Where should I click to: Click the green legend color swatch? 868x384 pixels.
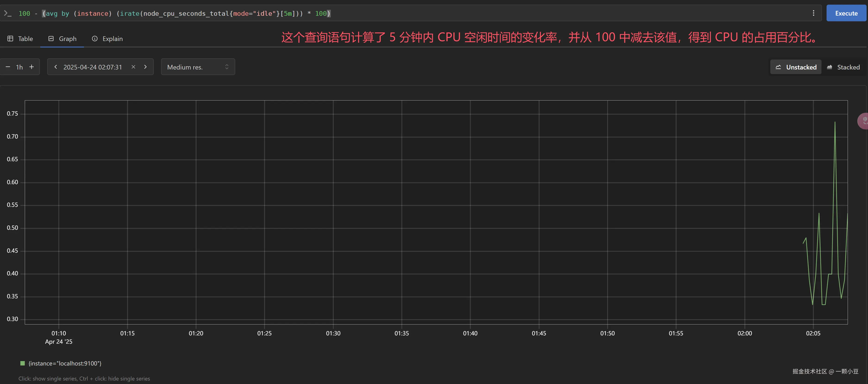23,363
